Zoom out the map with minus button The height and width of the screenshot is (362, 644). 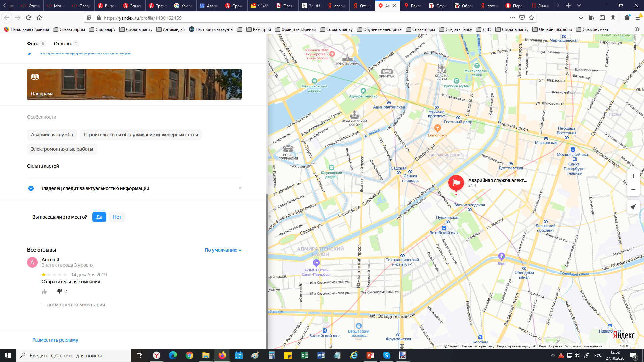coord(633,189)
